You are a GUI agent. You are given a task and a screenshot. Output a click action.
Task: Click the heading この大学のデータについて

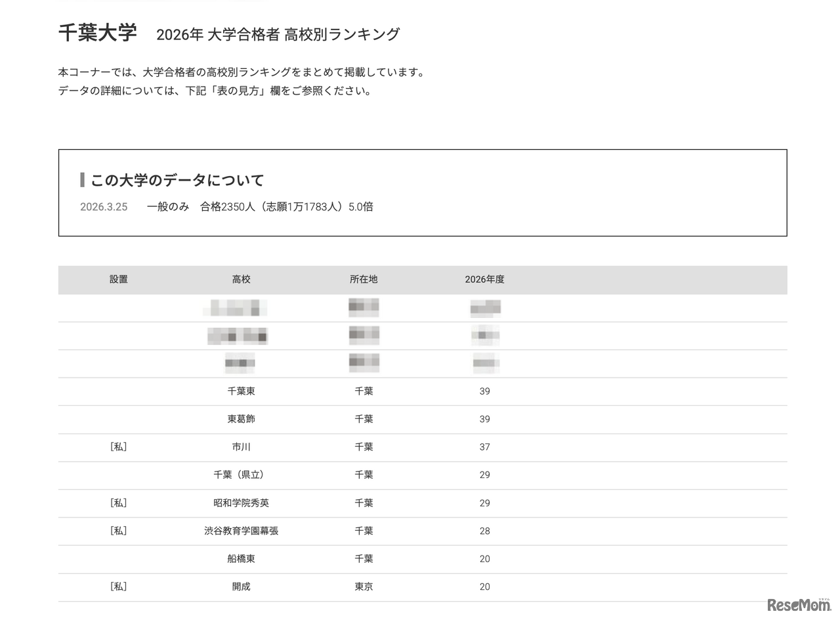click(x=177, y=180)
